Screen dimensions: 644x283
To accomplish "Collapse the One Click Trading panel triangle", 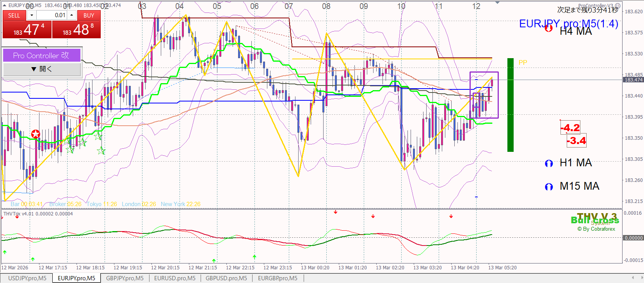I will coord(4,5).
